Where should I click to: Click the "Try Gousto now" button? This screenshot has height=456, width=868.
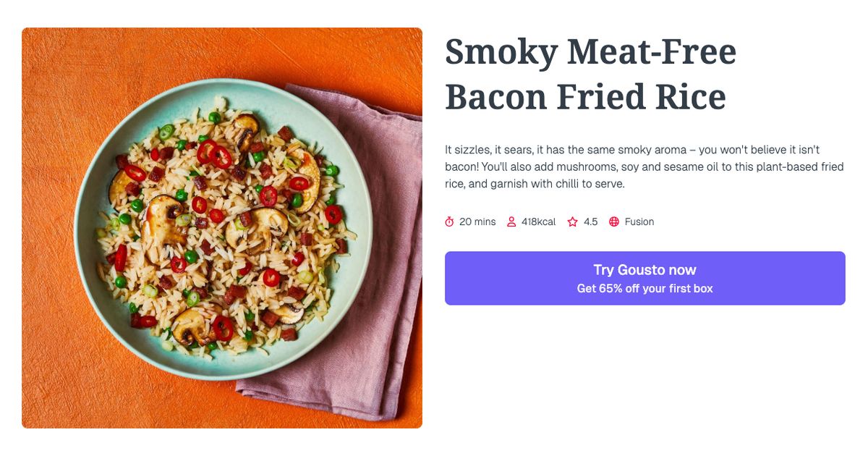click(644, 269)
